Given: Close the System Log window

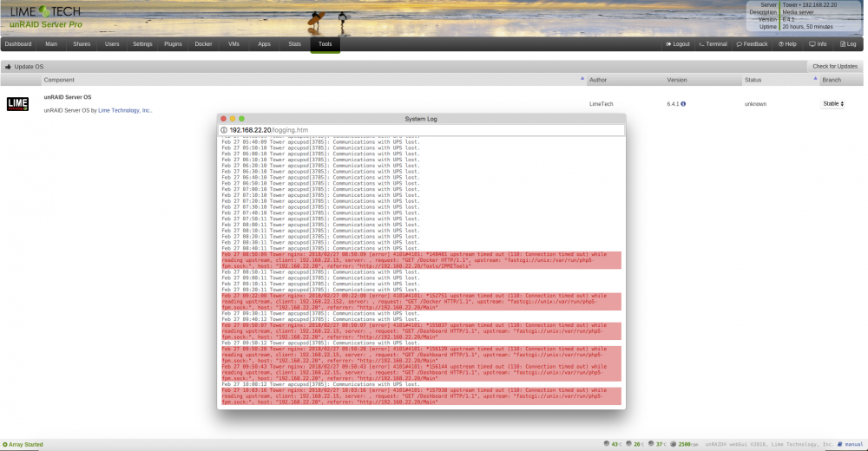Looking at the screenshot, I should point(223,119).
